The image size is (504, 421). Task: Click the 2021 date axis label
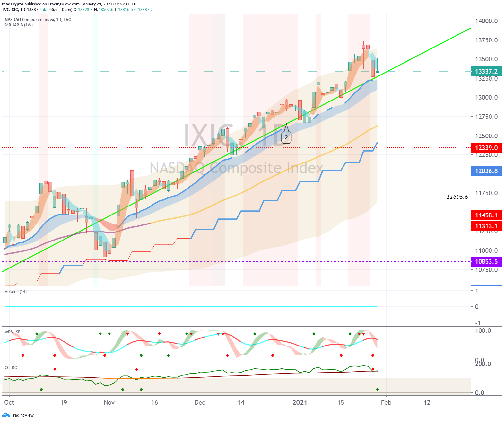(x=300, y=403)
